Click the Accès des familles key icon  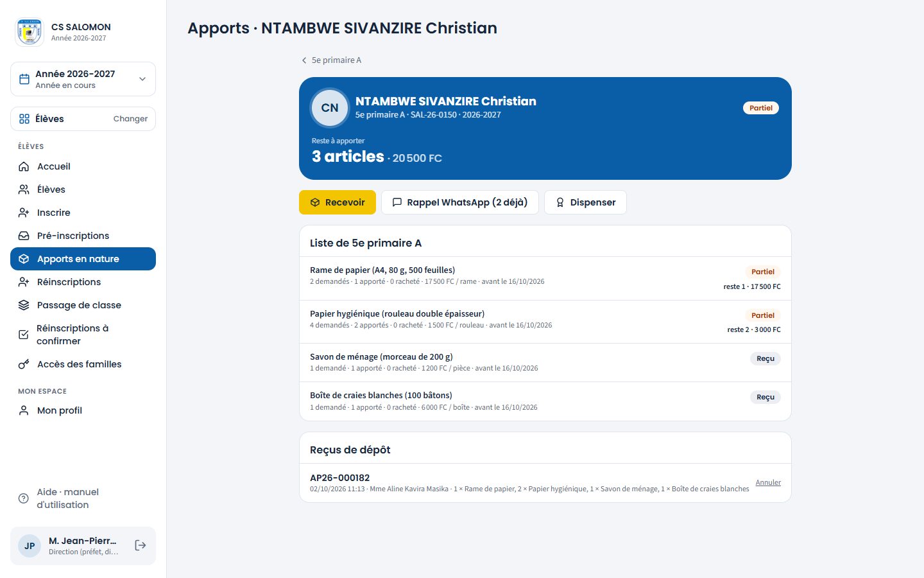[24, 364]
